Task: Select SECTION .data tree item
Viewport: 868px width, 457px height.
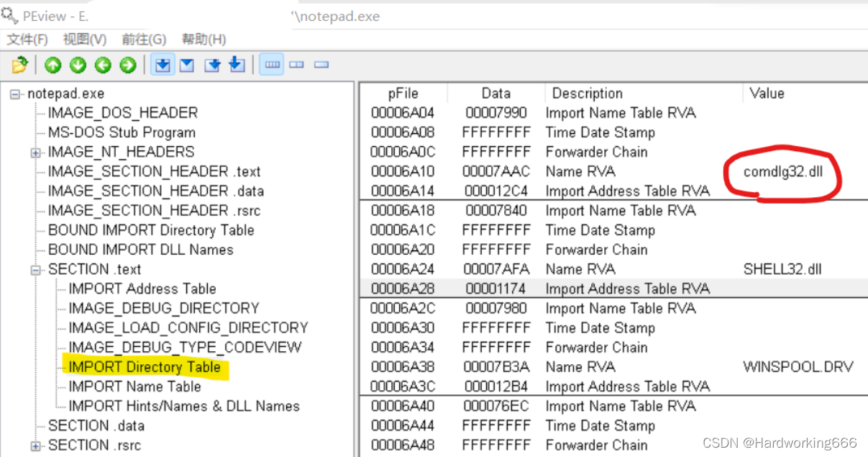Action: pyautogui.click(x=96, y=425)
